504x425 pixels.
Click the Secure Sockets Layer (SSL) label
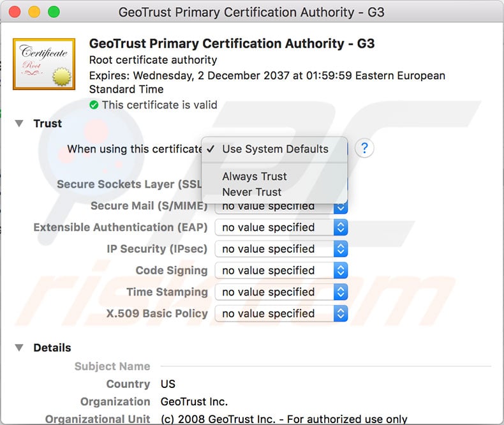point(130,184)
